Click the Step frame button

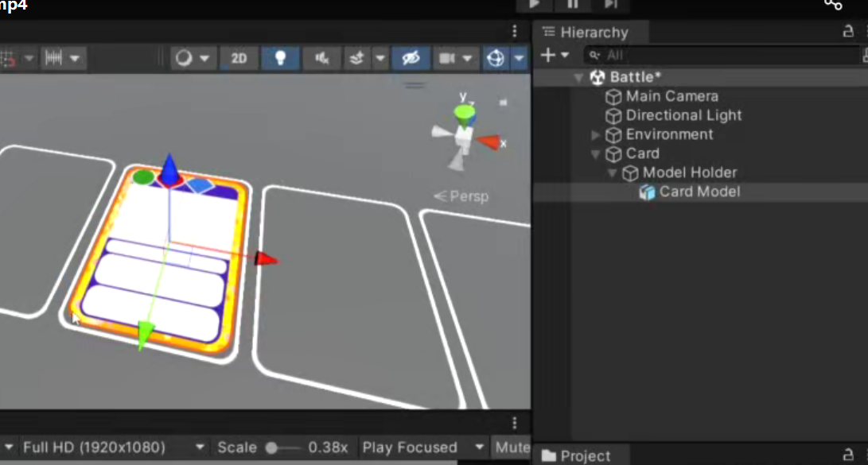coord(610,5)
